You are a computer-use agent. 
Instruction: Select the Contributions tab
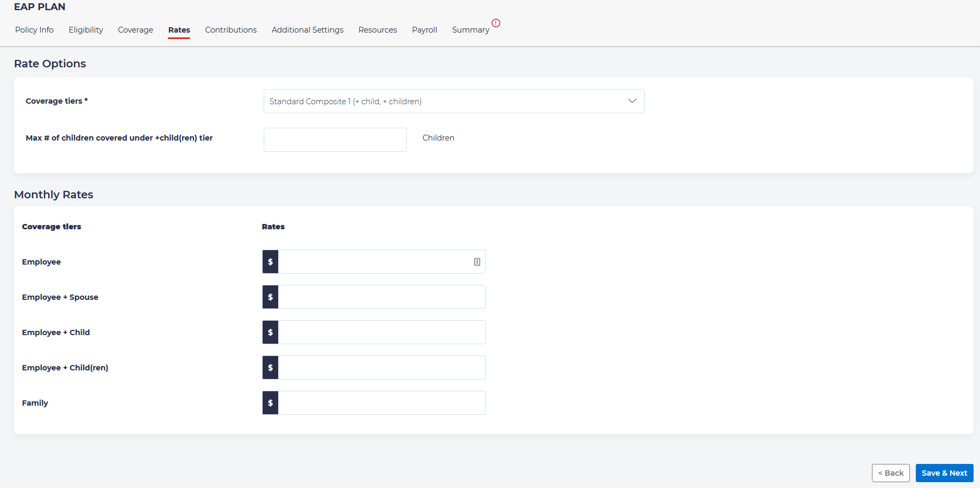tap(231, 30)
